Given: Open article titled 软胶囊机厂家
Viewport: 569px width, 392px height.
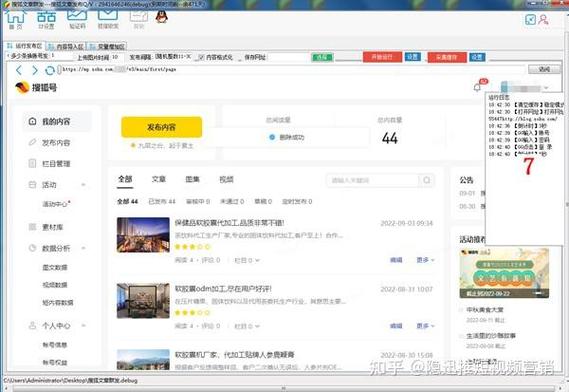Looking at the screenshot, I should click(x=234, y=355).
